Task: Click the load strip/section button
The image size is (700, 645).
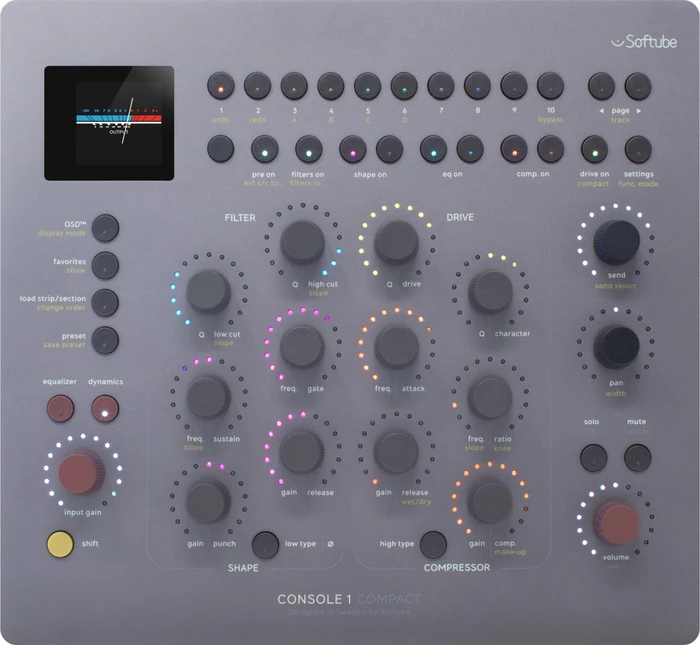Action: click(105, 303)
